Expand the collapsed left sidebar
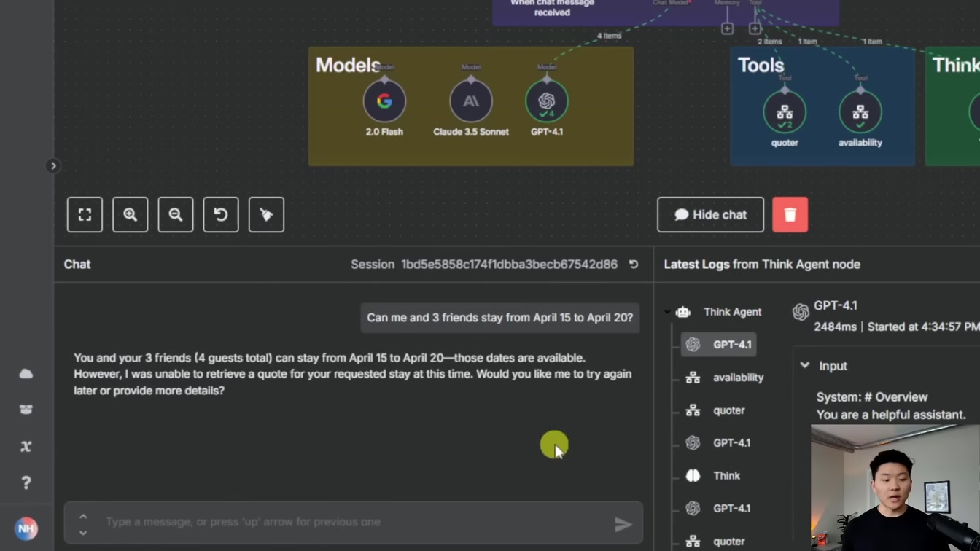The width and height of the screenshot is (980, 551). click(52, 166)
